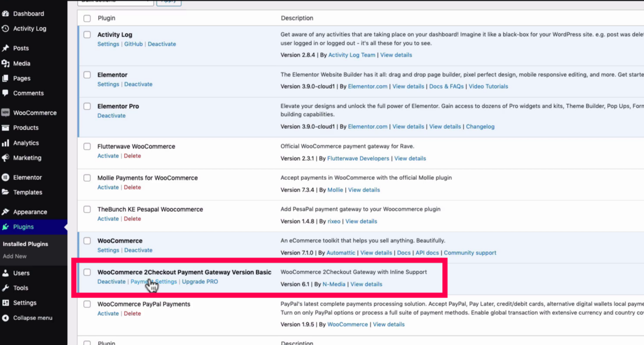The image size is (644, 345).
Task: Tick the select-all checkbox beside Plugin header
Action: (87, 18)
